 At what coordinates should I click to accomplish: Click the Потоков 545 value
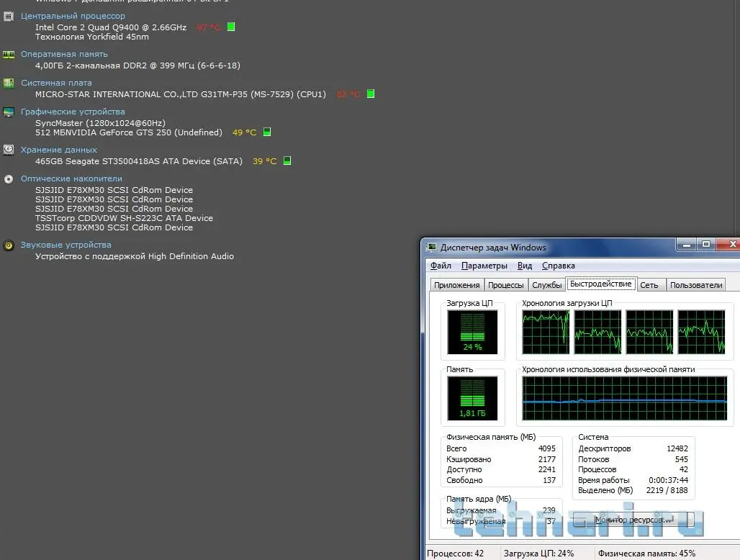click(x=682, y=459)
